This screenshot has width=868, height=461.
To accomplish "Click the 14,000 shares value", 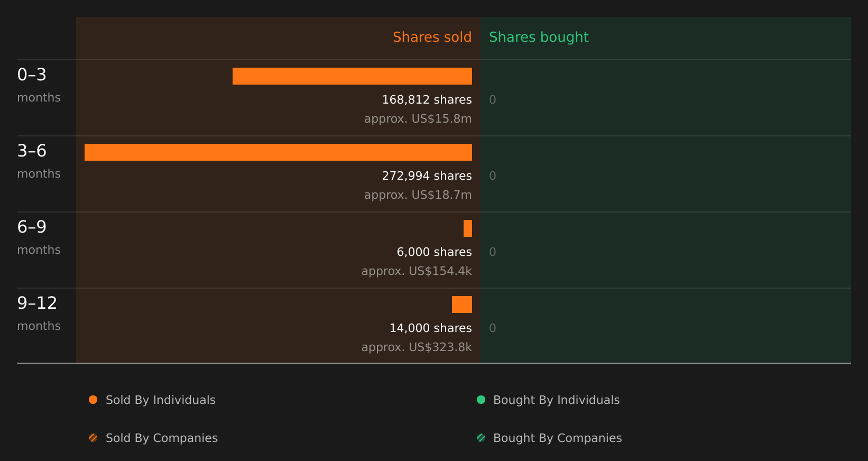I will point(431,328).
